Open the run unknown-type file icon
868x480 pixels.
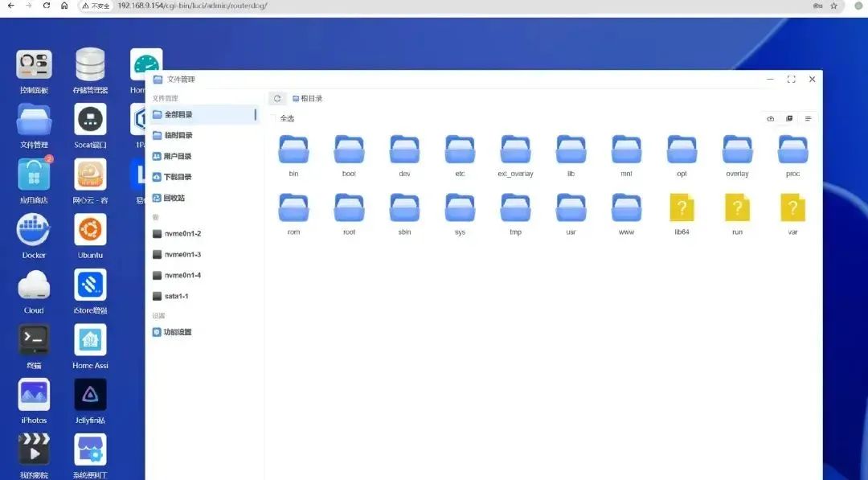pyautogui.click(x=737, y=207)
